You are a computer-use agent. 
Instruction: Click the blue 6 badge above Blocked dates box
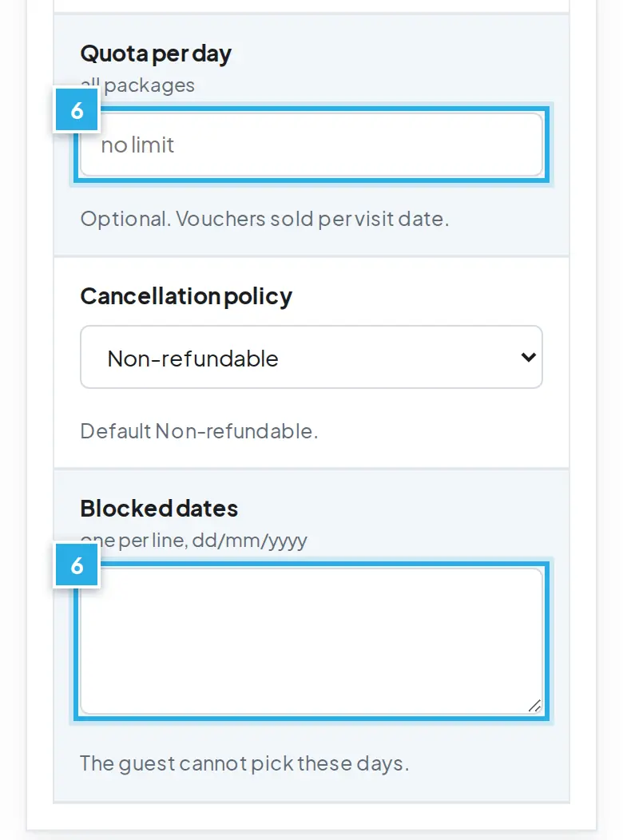coord(77,565)
